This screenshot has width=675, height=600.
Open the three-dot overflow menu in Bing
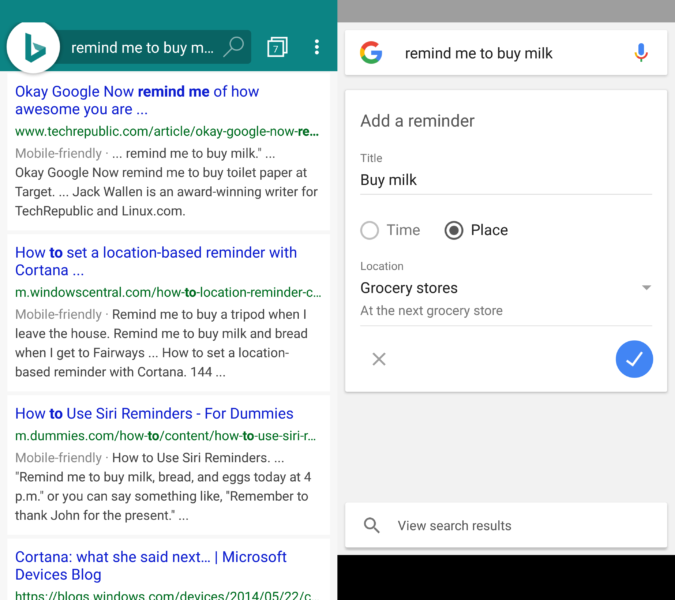click(x=316, y=47)
